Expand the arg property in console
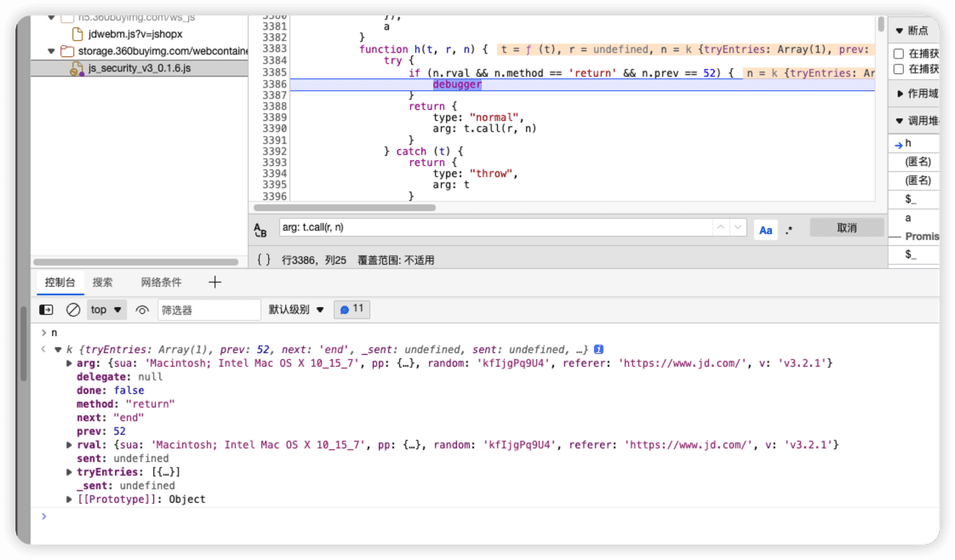The image size is (955, 560). pyautogui.click(x=70, y=363)
